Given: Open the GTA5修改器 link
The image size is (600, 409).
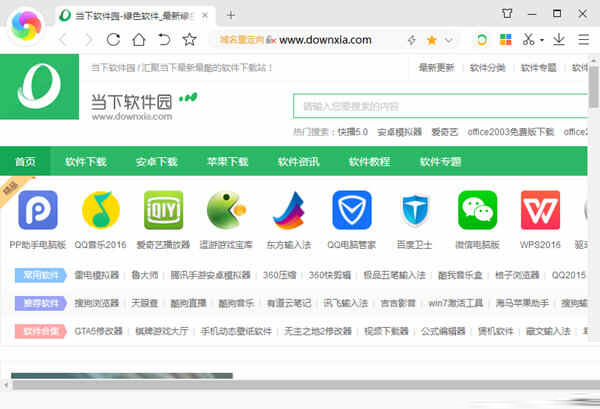Looking at the screenshot, I should tap(98, 331).
